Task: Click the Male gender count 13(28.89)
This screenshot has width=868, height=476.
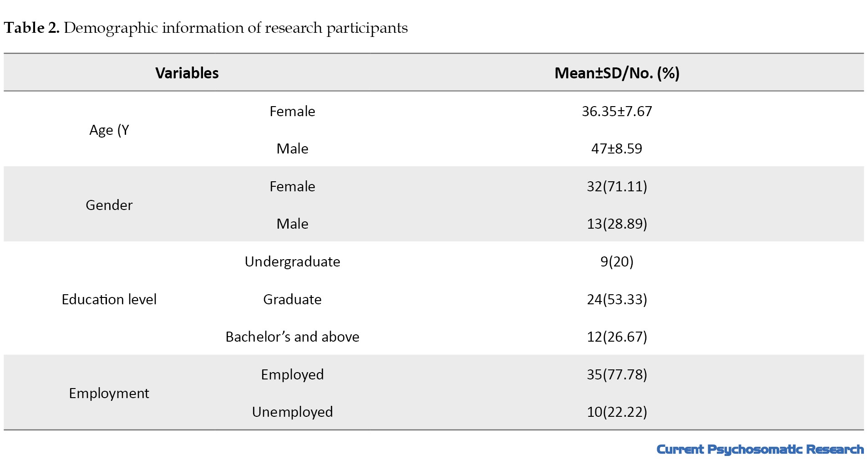Action: (x=617, y=224)
